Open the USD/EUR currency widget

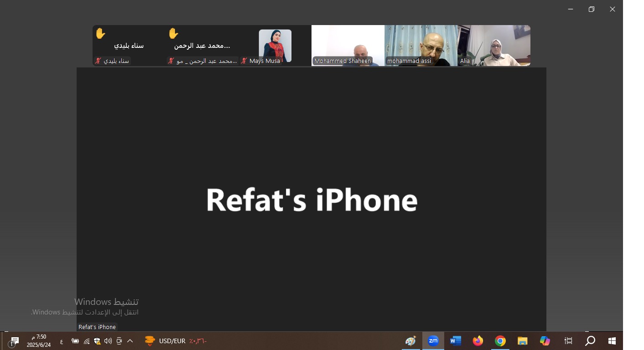click(x=176, y=341)
